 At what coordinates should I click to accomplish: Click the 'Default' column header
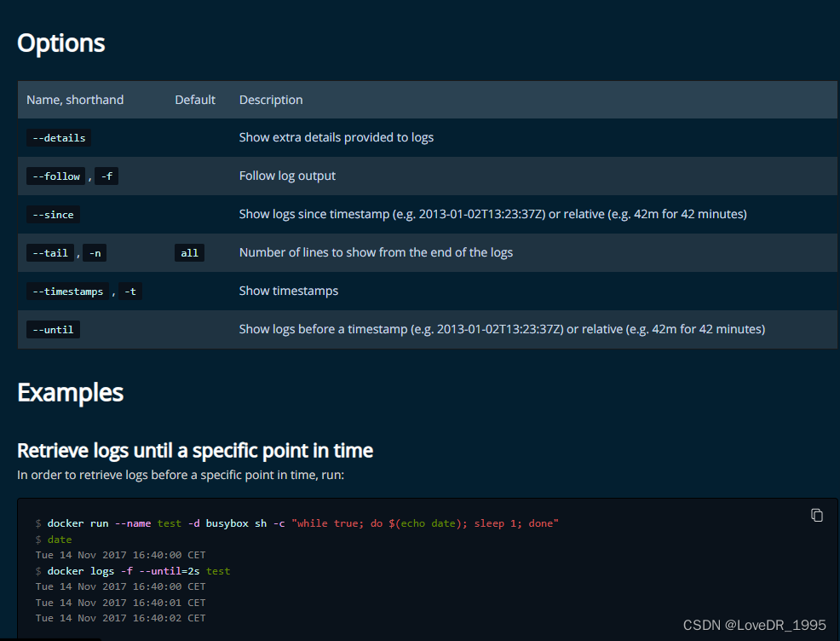[x=195, y=100]
